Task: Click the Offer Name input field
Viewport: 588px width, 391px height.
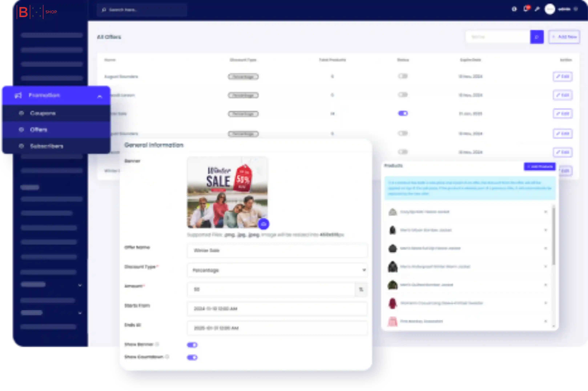Action: pyautogui.click(x=277, y=250)
